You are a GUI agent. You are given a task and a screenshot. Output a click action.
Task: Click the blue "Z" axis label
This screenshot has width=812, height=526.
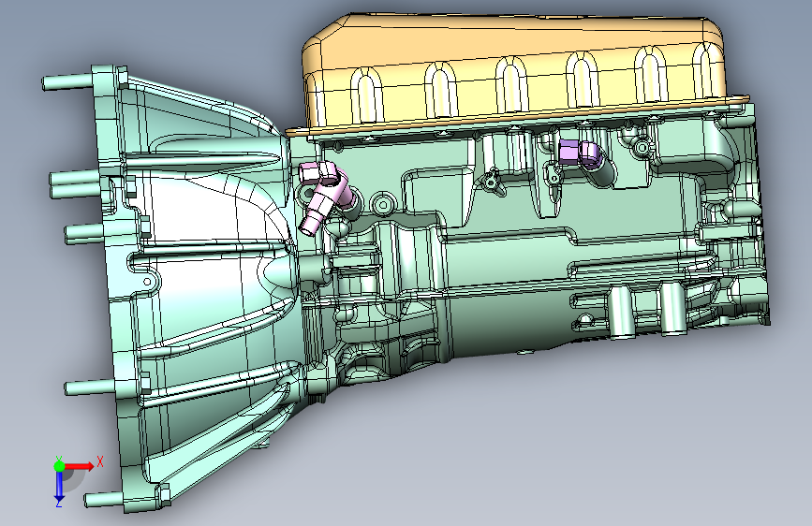tap(59, 504)
